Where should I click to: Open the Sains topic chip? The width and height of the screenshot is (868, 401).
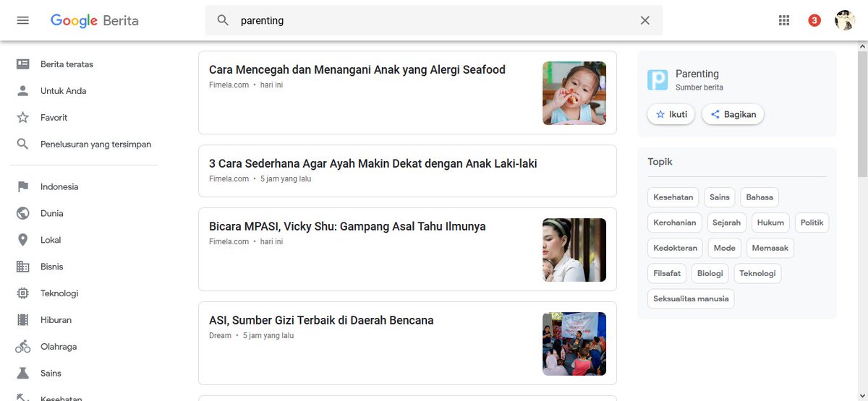(x=720, y=197)
